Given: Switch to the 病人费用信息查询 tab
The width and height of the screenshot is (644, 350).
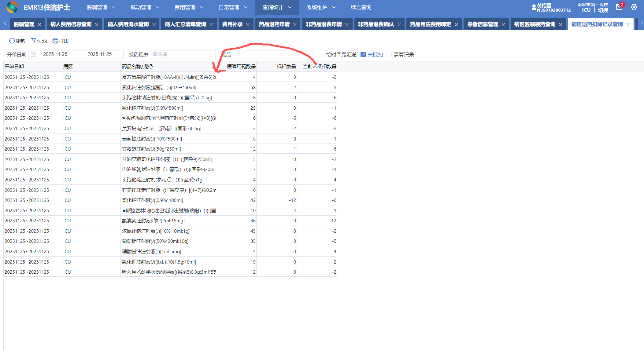Looking at the screenshot, I should [71, 24].
